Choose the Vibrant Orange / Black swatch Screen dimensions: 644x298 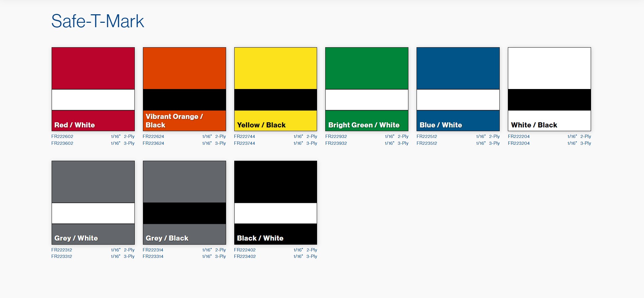(x=184, y=89)
